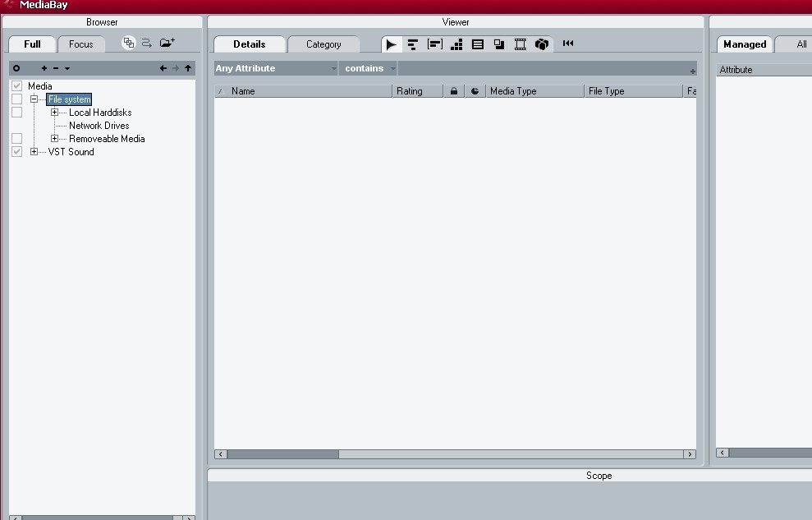
Task: Open the Any Attribute dropdown
Action: [x=276, y=68]
